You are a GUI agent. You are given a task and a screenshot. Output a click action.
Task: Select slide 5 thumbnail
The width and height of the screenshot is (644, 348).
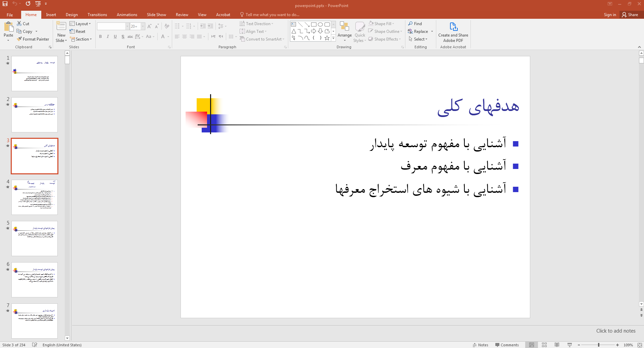pyautogui.click(x=35, y=238)
